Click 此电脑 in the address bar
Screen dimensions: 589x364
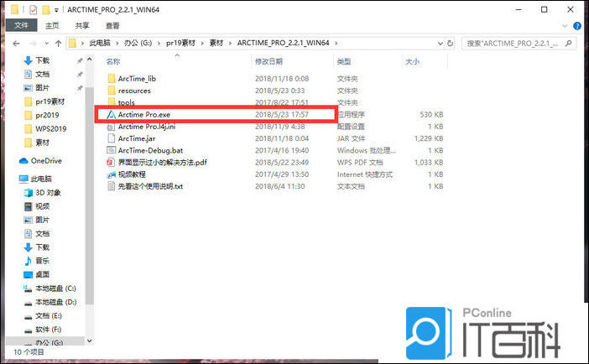click(x=100, y=44)
